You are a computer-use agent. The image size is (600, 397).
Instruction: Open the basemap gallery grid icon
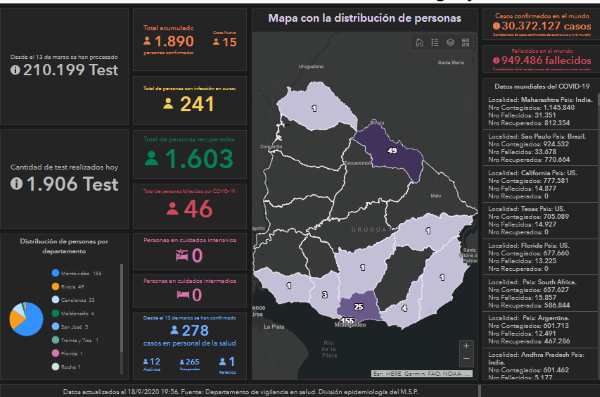(x=465, y=42)
